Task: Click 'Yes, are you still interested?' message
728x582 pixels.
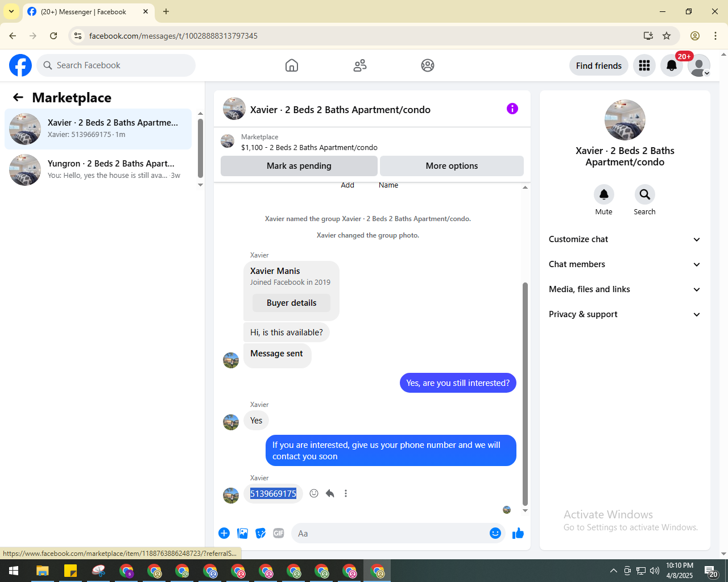Action: coord(458,383)
